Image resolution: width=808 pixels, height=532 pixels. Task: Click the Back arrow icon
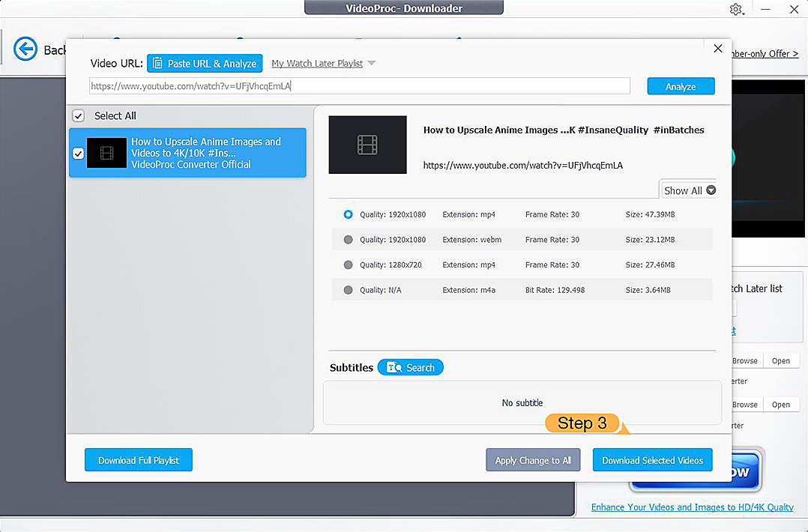25,49
